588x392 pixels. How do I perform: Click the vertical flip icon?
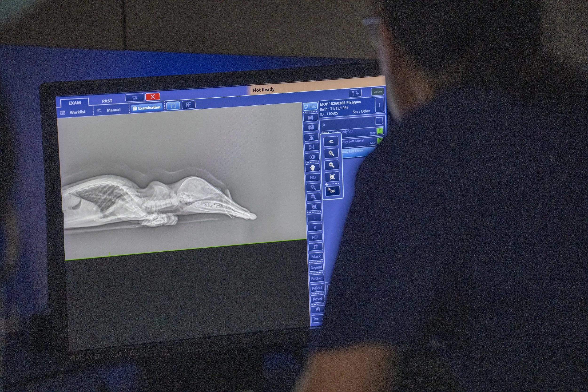coord(312,147)
